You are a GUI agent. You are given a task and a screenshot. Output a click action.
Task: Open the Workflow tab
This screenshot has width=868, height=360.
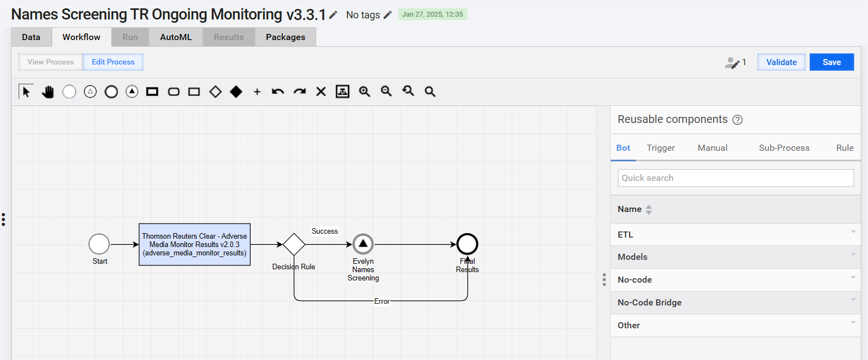click(81, 37)
